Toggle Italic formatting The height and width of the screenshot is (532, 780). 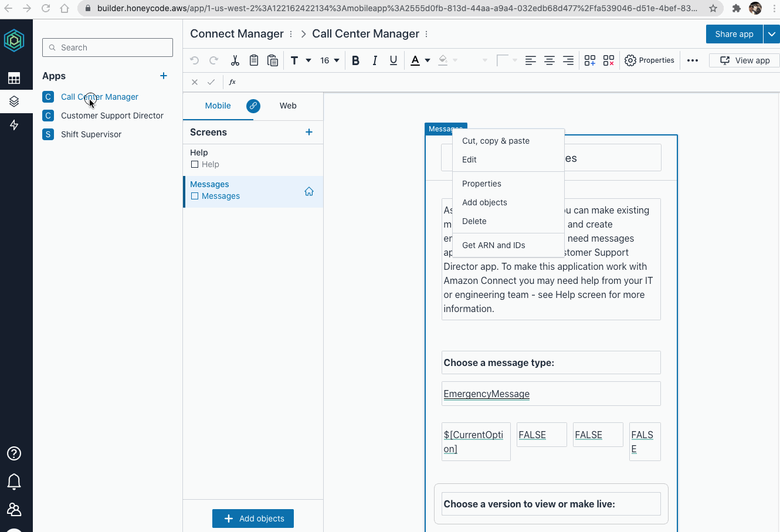click(375, 60)
